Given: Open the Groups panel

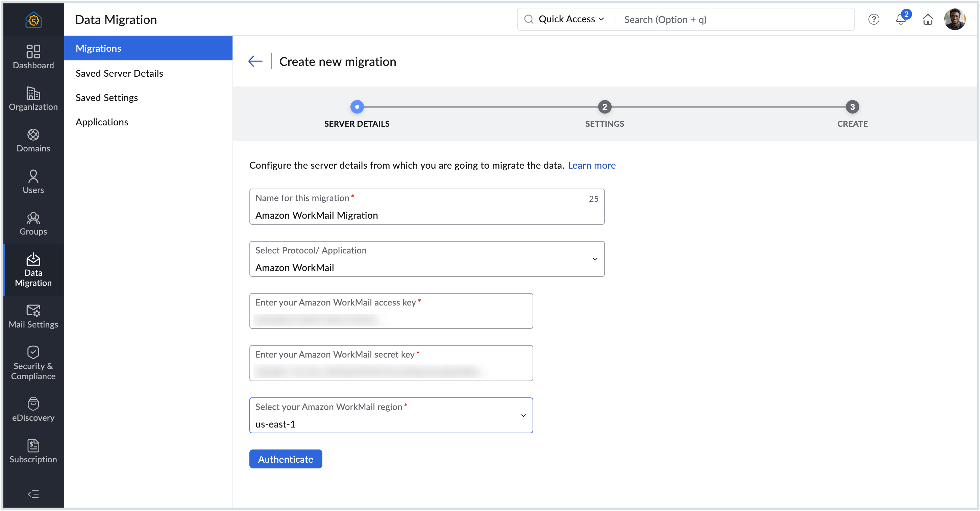Looking at the screenshot, I should [x=33, y=224].
